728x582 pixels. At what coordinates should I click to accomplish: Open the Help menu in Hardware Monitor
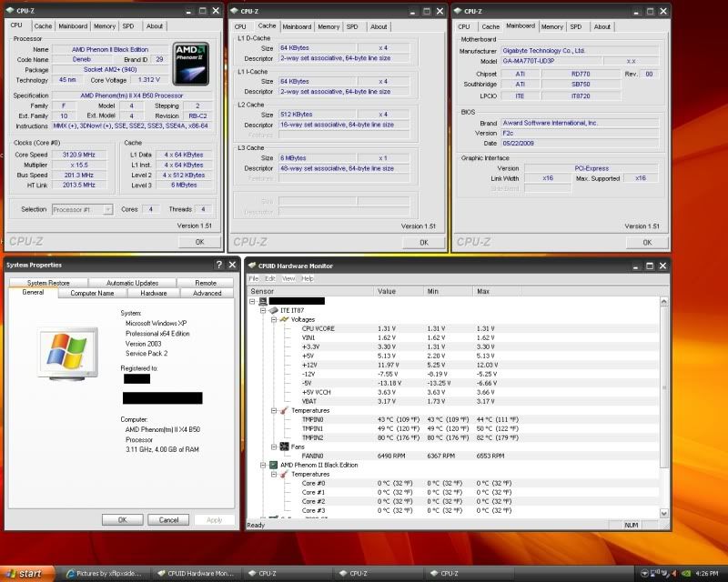(308, 278)
